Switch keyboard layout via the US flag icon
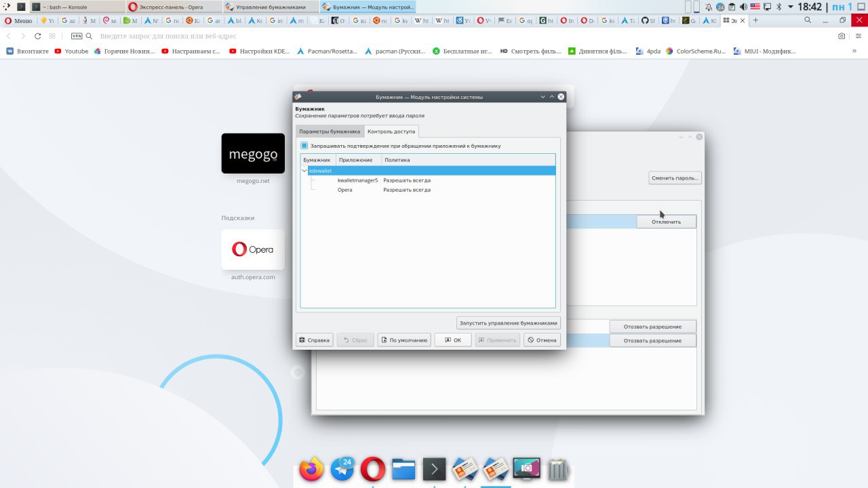This screenshot has width=868, height=488. point(755,7)
